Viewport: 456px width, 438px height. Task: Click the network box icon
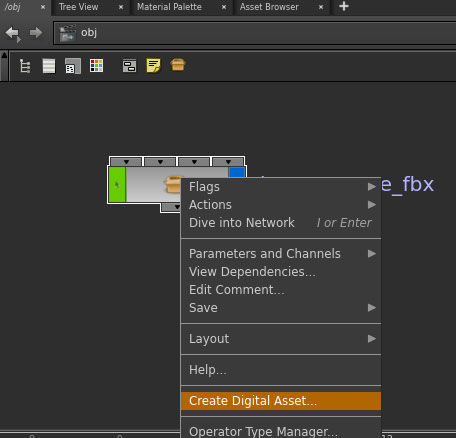click(x=129, y=65)
